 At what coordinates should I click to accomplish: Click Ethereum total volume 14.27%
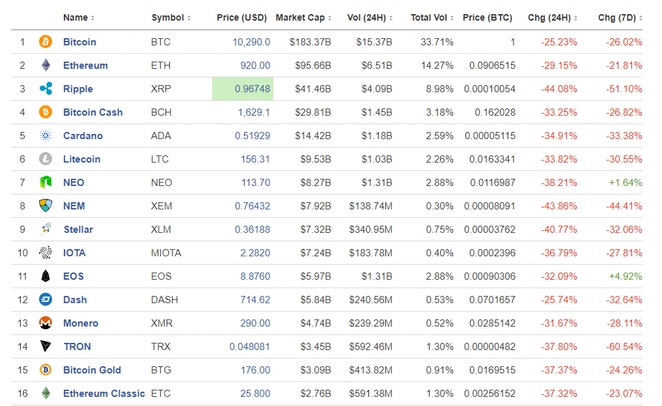click(437, 65)
